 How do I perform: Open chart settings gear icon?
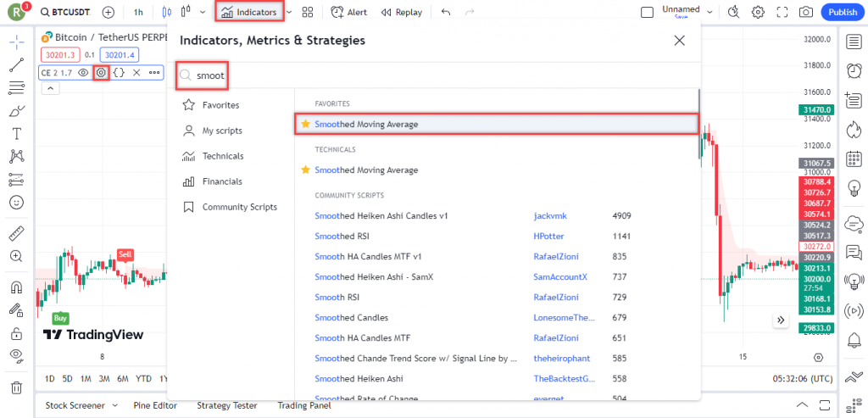pyautogui.click(x=758, y=12)
